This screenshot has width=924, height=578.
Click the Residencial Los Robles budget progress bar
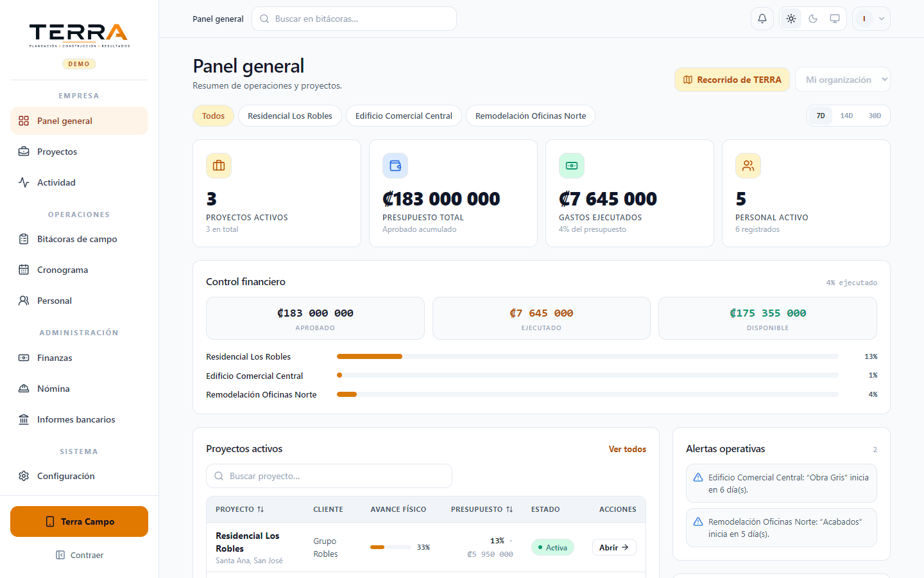point(587,356)
